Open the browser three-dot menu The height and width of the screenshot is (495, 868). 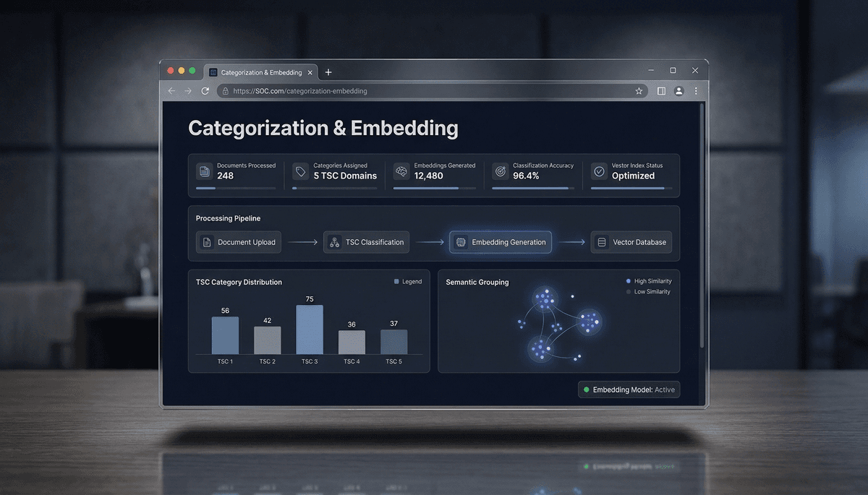pos(696,91)
